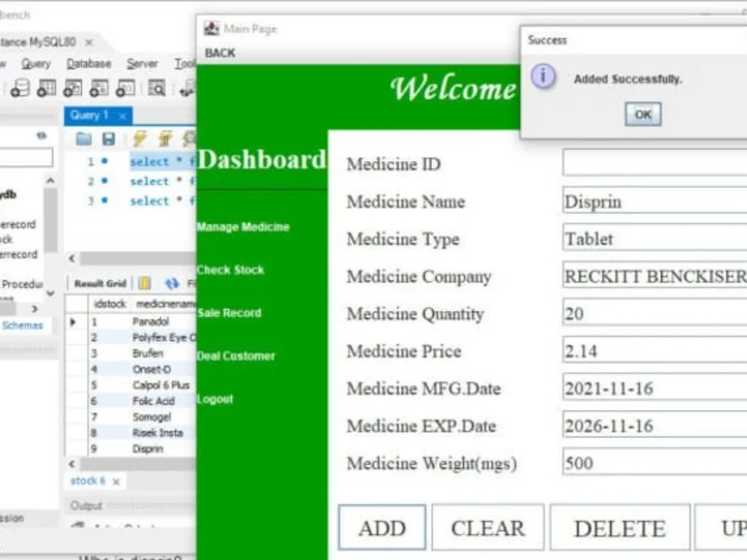Click Logout in the dashboard sidebar
The image size is (747, 560).
(x=215, y=399)
